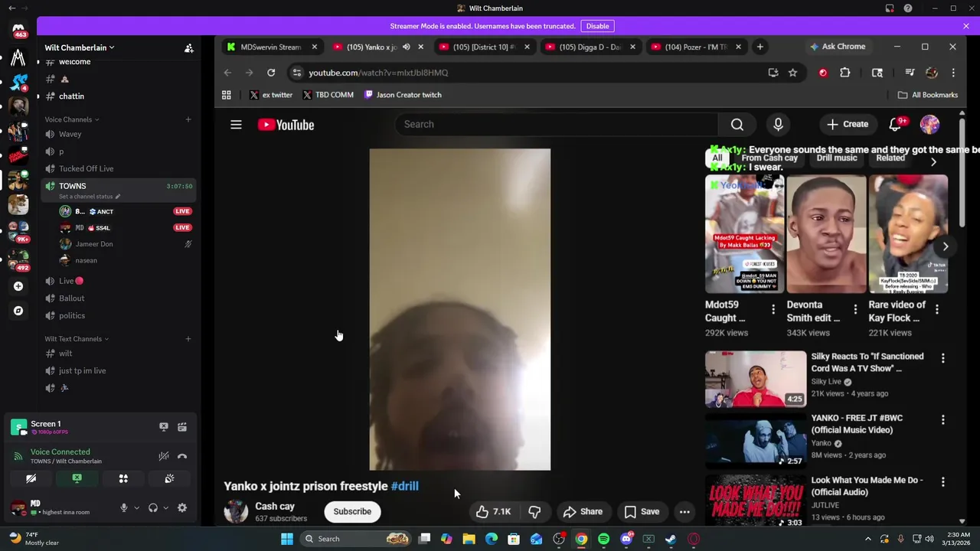980x551 pixels.
Task: Subscribe to Cash cay channel
Action: [352, 511]
